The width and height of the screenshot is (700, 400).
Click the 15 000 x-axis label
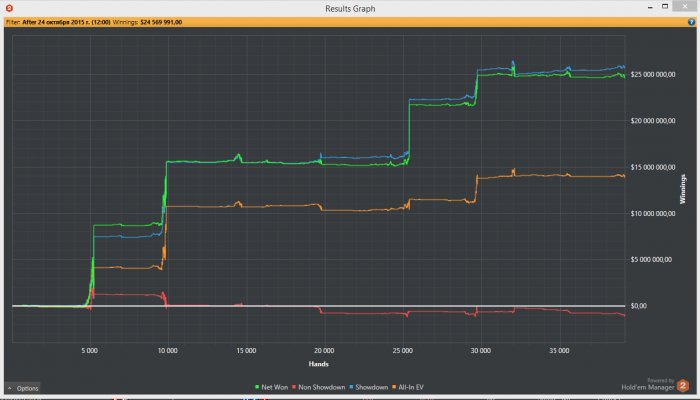pyautogui.click(x=246, y=351)
